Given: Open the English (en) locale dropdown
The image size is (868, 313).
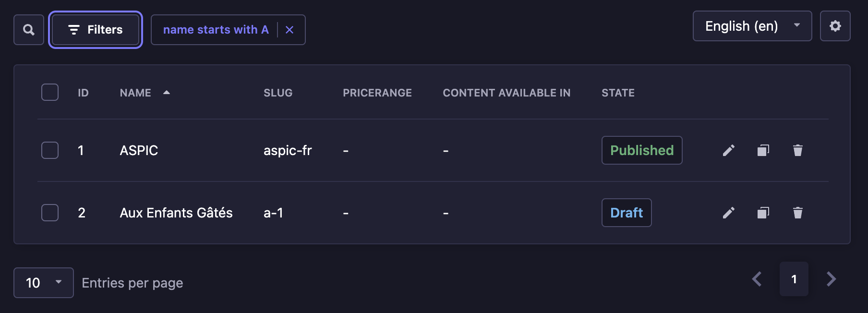Looking at the screenshot, I should pos(752,26).
